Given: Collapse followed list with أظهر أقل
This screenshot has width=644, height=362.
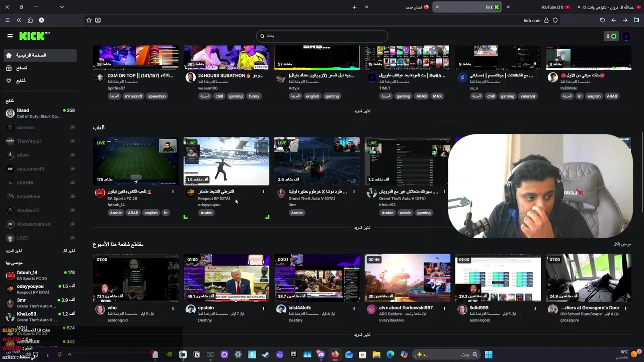Looking at the screenshot, I should coord(68,250).
